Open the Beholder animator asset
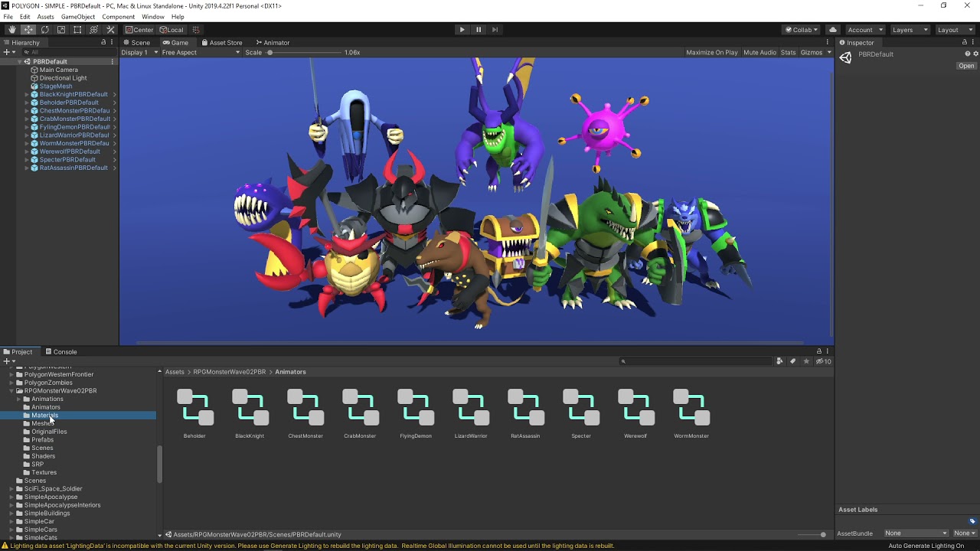This screenshot has height=551, width=980. (194, 414)
